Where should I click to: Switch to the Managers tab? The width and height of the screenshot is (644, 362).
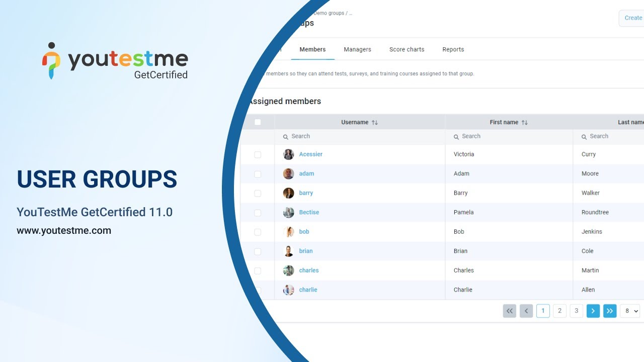357,49
